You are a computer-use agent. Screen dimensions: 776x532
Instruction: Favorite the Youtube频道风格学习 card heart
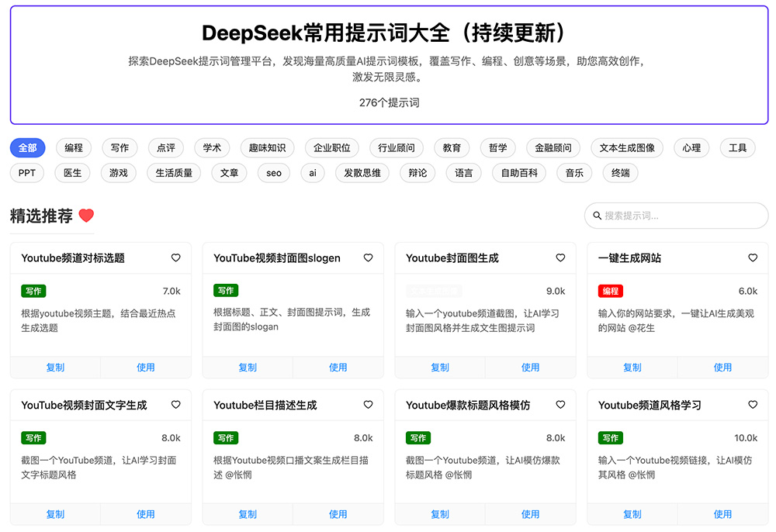coord(753,405)
